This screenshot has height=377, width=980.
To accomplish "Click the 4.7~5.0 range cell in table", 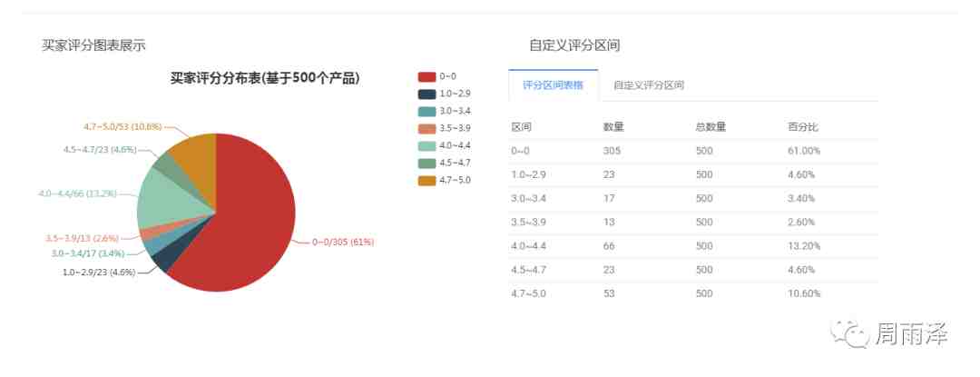I will click(x=529, y=293).
